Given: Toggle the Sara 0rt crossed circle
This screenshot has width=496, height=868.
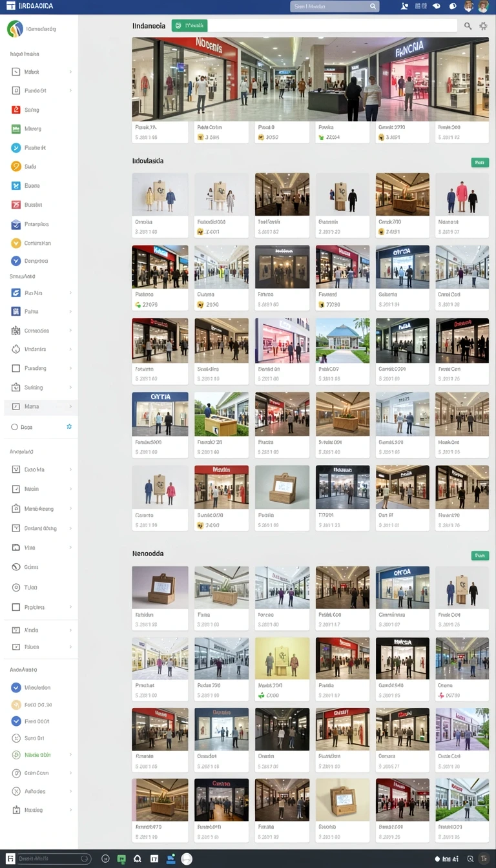Looking at the screenshot, I should [16, 738].
